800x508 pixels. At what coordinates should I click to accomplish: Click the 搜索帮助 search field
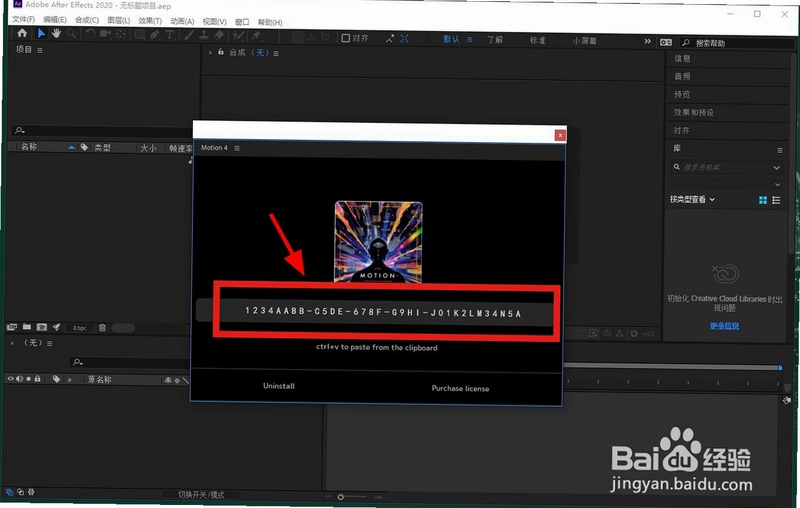[x=739, y=43]
